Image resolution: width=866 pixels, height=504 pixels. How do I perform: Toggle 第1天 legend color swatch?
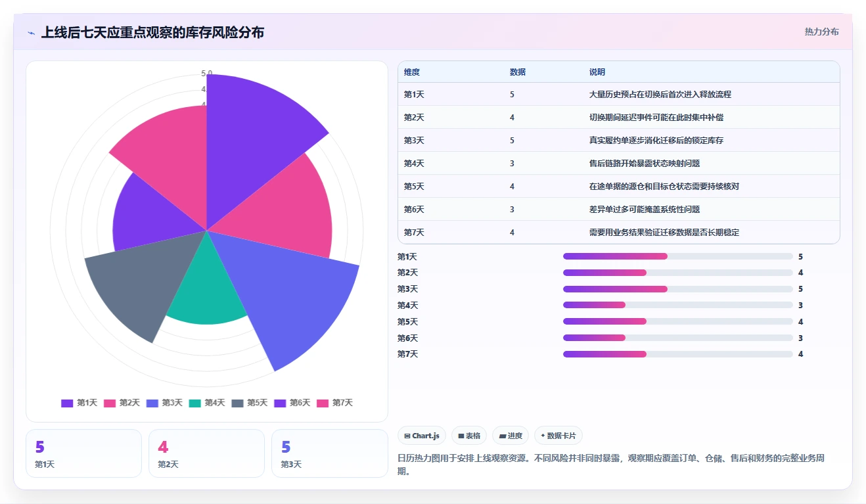tap(67, 403)
